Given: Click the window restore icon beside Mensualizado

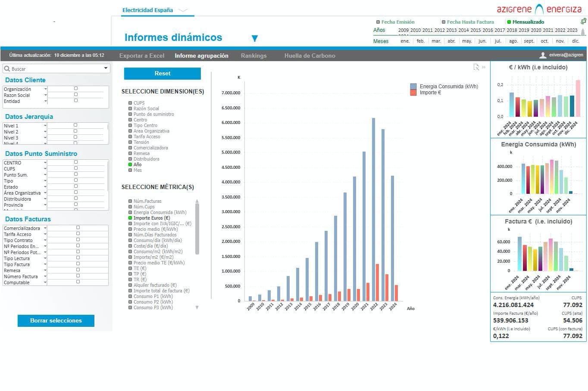Looking at the screenshot, I should (x=584, y=21).
